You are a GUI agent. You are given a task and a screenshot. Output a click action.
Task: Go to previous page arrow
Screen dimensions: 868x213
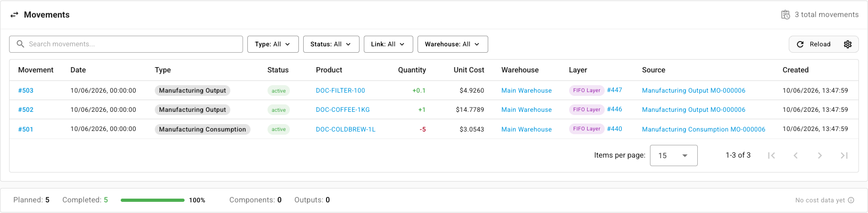pyautogui.click(x=796, y=155)
